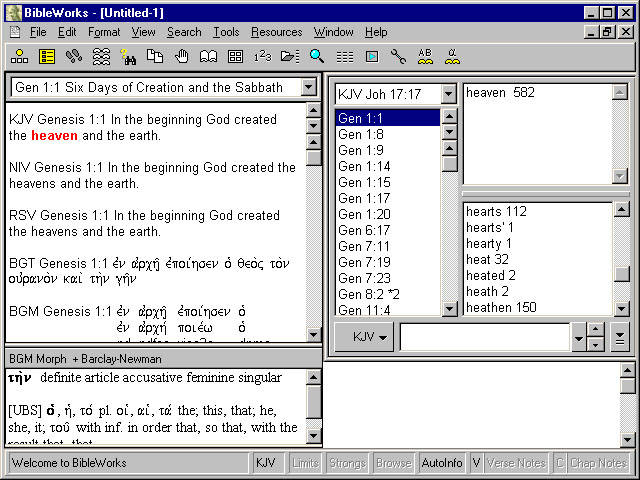The image size is (640, 480).
Task: Click the BGM Morph + Barclay-Newman header
Action: [x=85, y=359]
